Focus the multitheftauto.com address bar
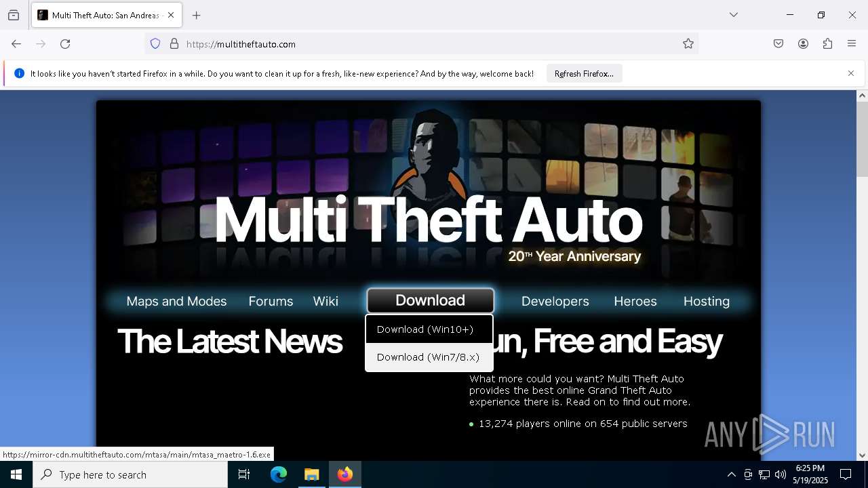 (420, 44)
